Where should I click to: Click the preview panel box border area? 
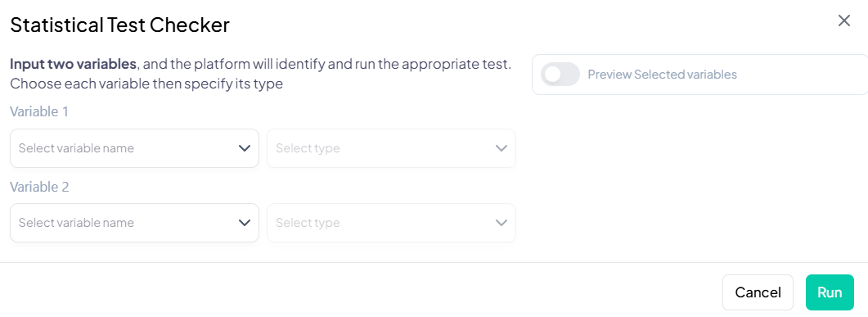pyautogui.click(x=699, y=75)
